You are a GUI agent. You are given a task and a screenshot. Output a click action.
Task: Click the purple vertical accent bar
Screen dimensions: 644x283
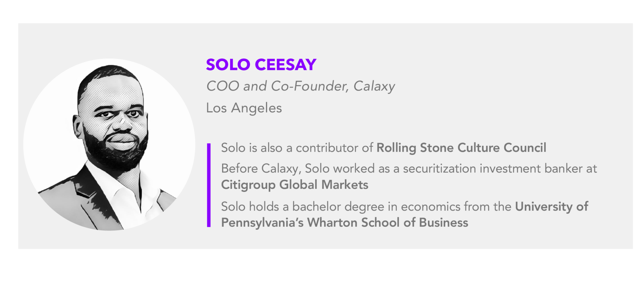pos(209,185)
